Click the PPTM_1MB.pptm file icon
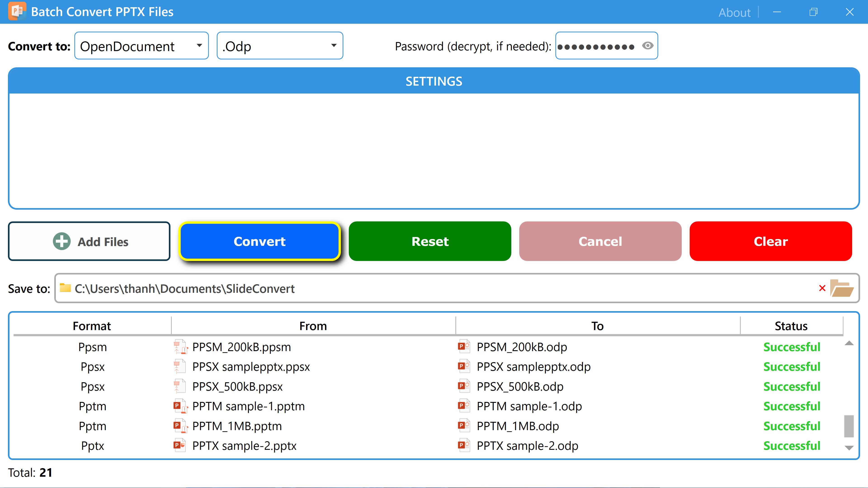868x488 pixels. (180, 426)
